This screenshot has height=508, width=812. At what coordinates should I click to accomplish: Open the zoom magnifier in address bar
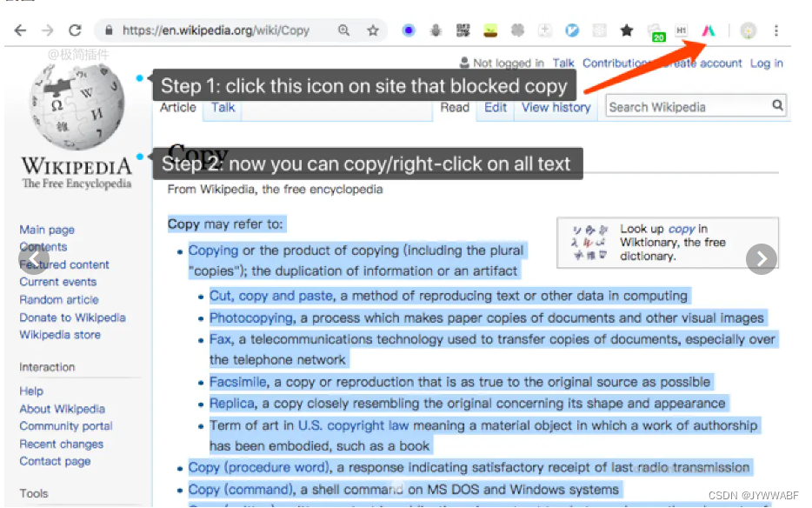pyautogui.click(x=344, y=30)
